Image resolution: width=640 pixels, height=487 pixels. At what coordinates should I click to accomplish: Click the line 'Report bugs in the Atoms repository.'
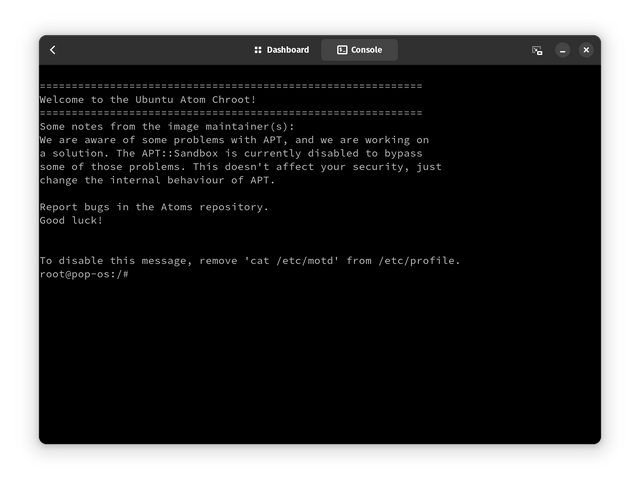pyautogui.click(x=154, y=207)
